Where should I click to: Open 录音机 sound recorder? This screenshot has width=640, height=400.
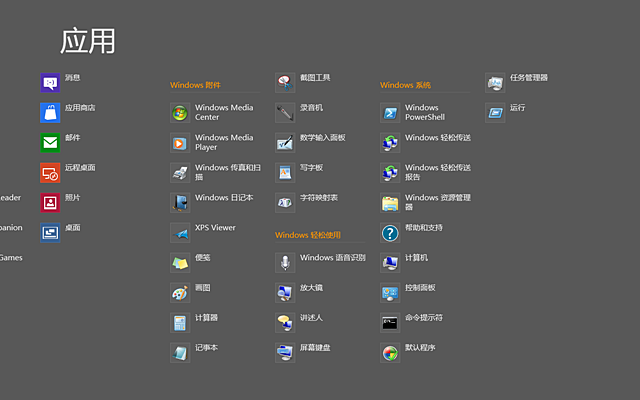pos(299,113)
